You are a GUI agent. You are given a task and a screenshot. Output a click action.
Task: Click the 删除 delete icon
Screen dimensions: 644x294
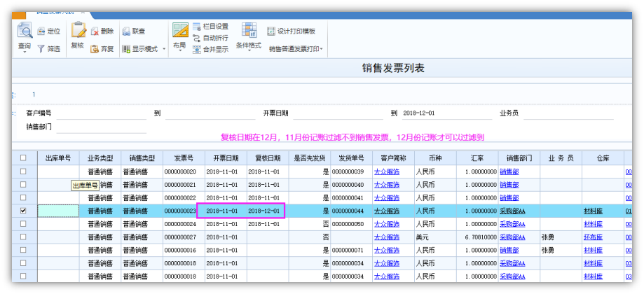95,31
